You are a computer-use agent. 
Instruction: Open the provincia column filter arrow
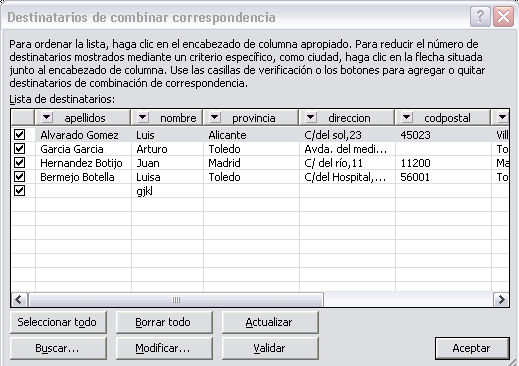tap(215, 117)
